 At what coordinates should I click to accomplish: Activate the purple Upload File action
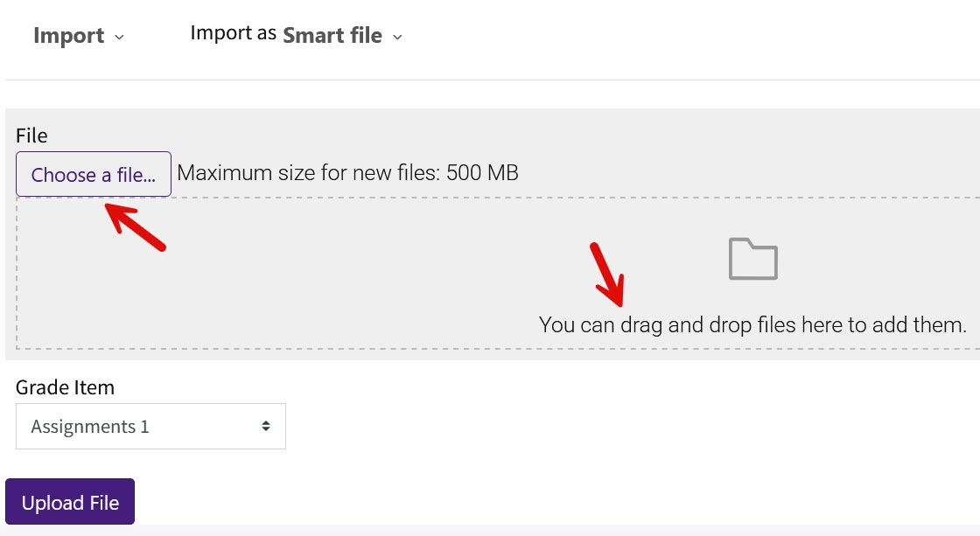click(x=69, y=502)
